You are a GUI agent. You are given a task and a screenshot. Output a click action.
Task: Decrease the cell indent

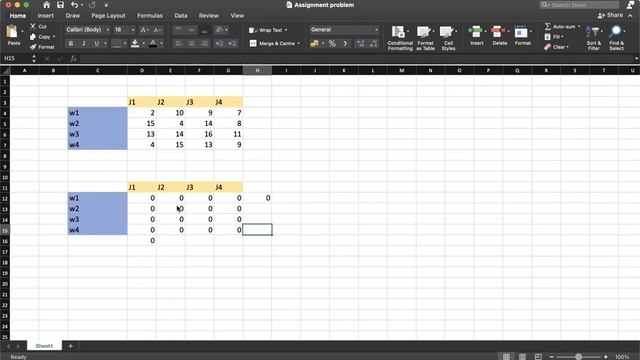pyautogui.click(x=219, y=43)
